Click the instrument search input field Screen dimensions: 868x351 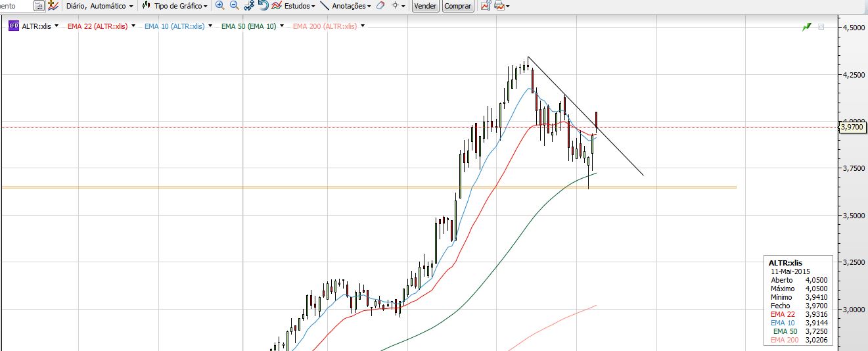coord(16,6)
